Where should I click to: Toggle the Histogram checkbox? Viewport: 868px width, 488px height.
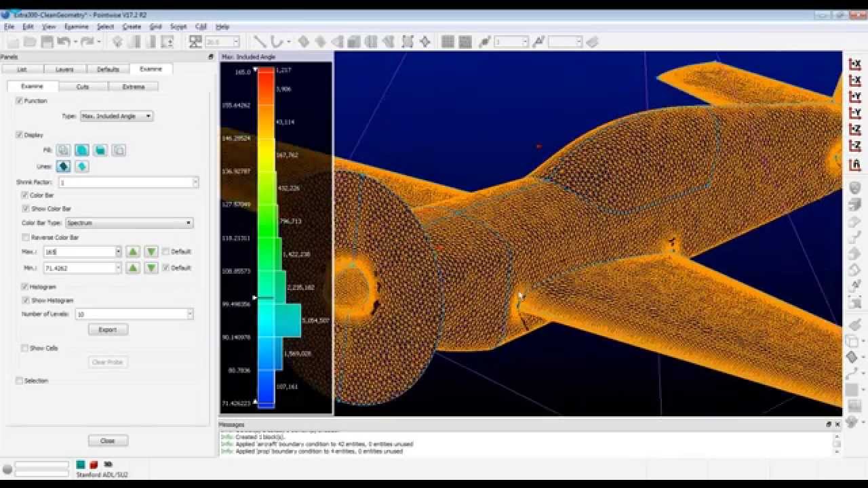coord(25,287)
